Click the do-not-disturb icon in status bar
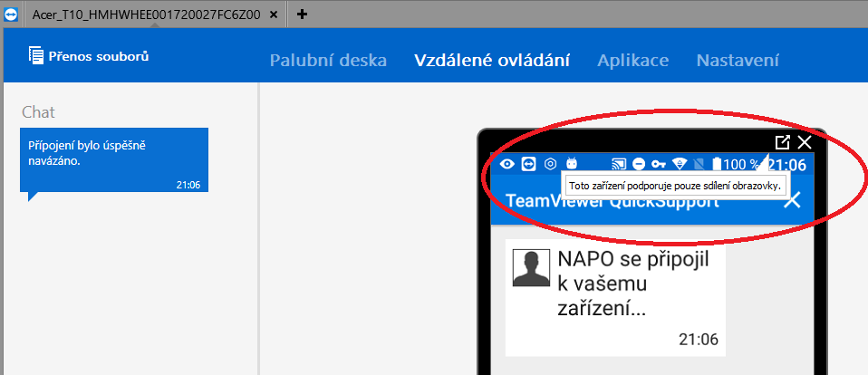Viewport: 868px width, 375px height. [x=639, y=164]
